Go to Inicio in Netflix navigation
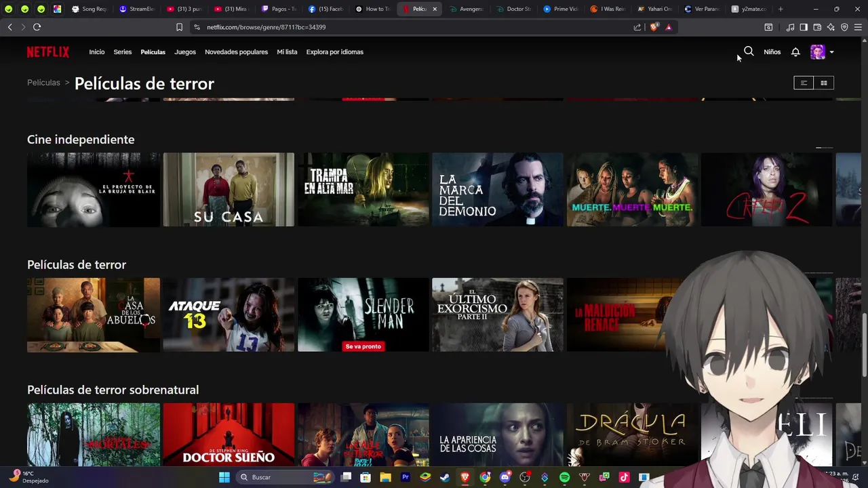 click(97, 52)
